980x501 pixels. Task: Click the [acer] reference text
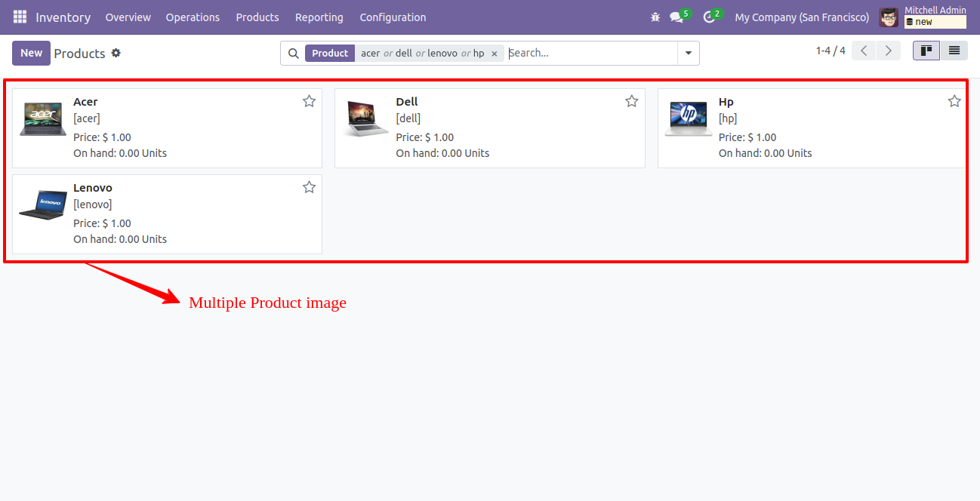coord(87,118)
